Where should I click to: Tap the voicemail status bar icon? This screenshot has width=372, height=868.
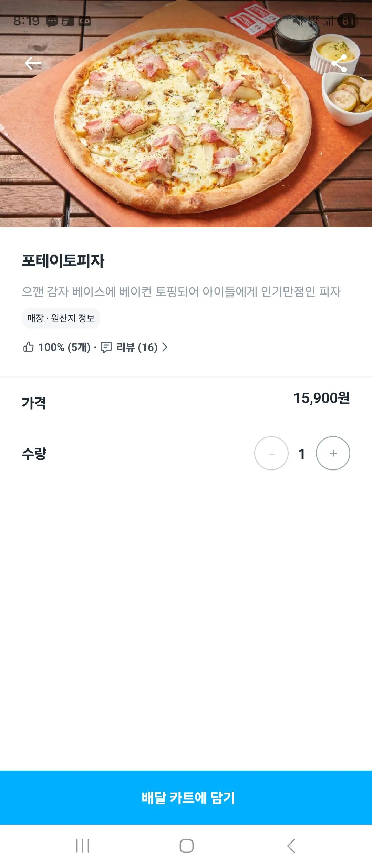click(84, 21)
